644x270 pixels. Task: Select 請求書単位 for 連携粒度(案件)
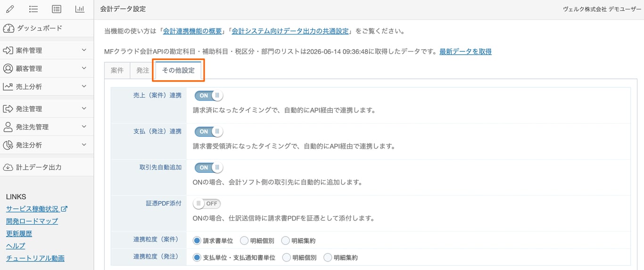tap(197, 241)
